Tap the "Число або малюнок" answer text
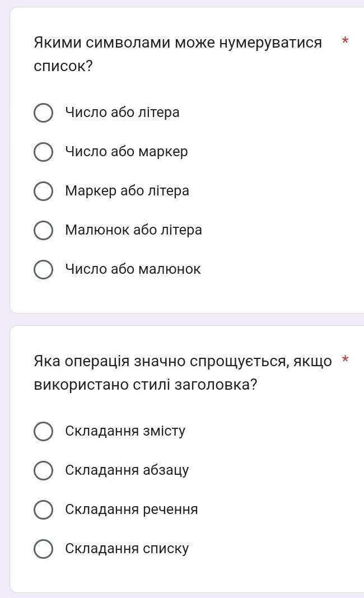 133,269
